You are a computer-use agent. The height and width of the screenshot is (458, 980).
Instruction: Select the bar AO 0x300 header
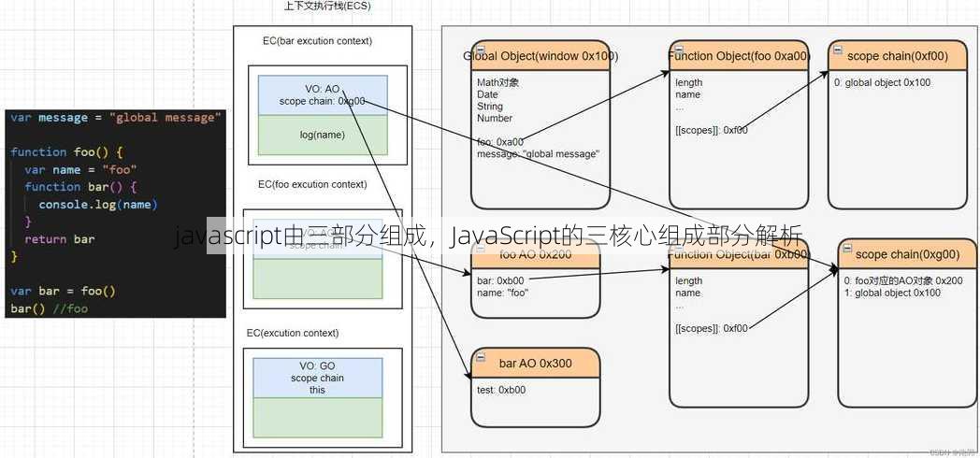tap(536, 364)
